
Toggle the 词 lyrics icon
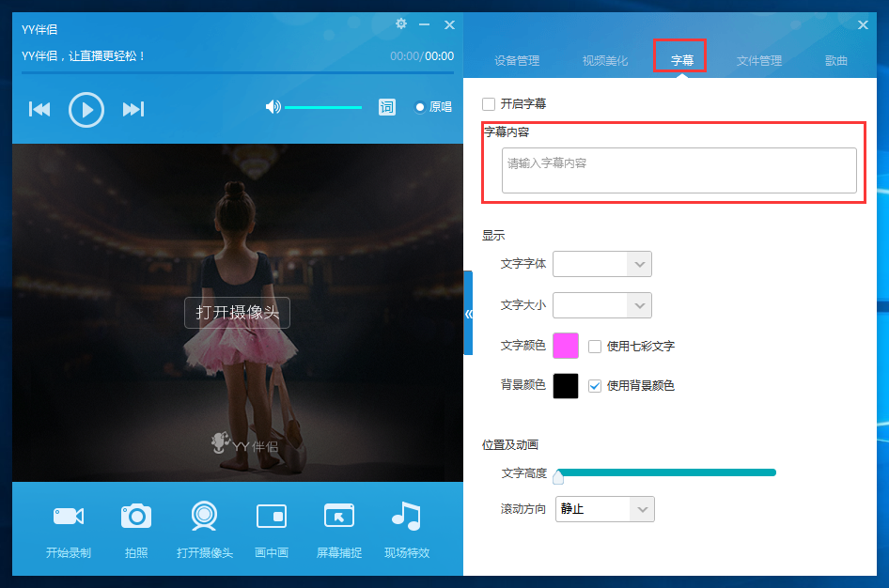click(x=387, y=107)
